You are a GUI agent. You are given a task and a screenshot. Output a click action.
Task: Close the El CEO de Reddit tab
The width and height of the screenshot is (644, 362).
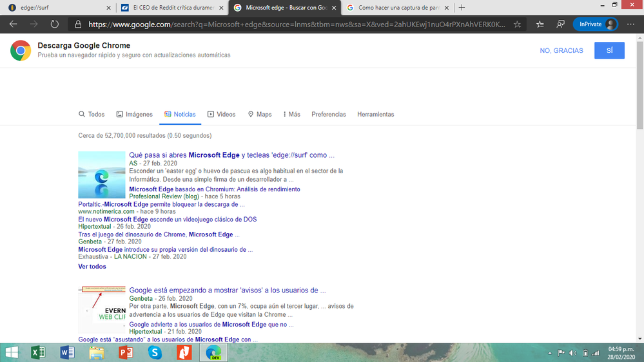tap(221, 8)
